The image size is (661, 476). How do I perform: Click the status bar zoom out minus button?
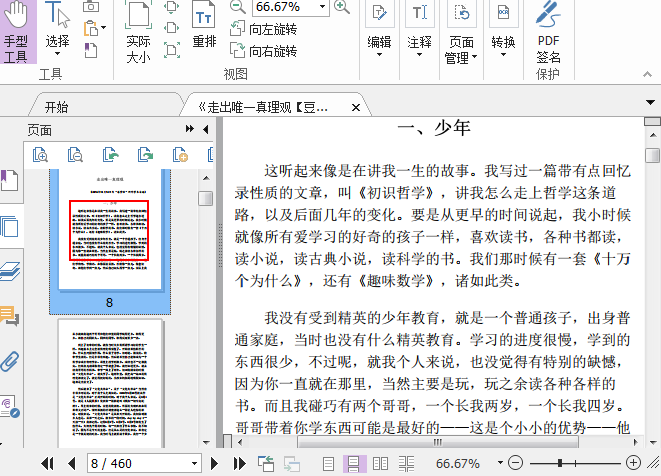[x=515, y=463]
